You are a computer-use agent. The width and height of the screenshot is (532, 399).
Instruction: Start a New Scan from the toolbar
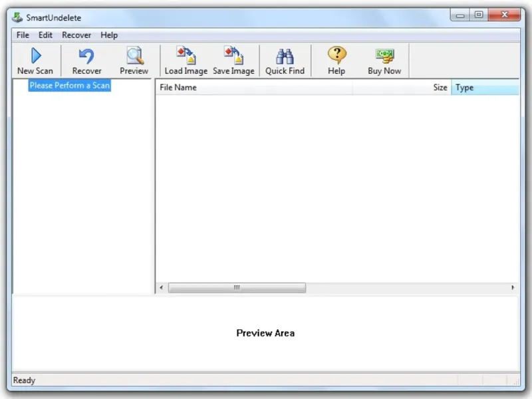tap(35, 61)
